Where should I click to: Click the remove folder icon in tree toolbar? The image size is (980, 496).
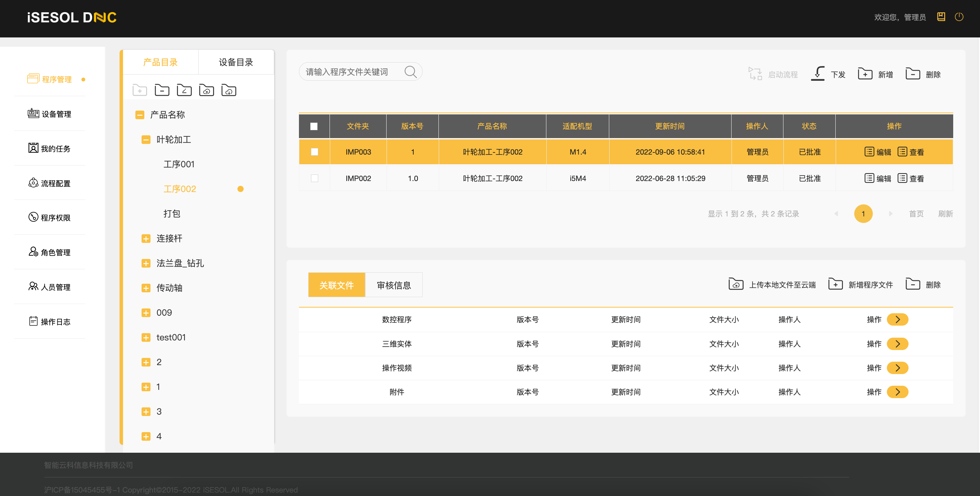(x=162, y=91)
